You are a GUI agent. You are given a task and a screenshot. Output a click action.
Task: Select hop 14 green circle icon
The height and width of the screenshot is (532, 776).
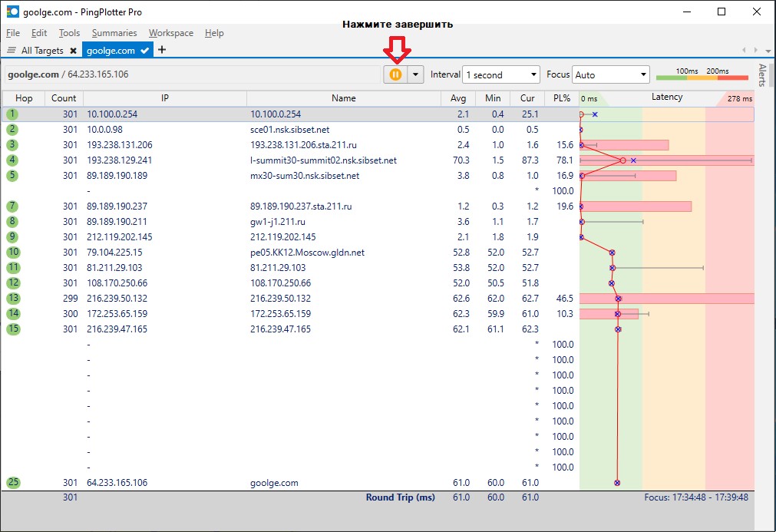click(x=13, y=314)
